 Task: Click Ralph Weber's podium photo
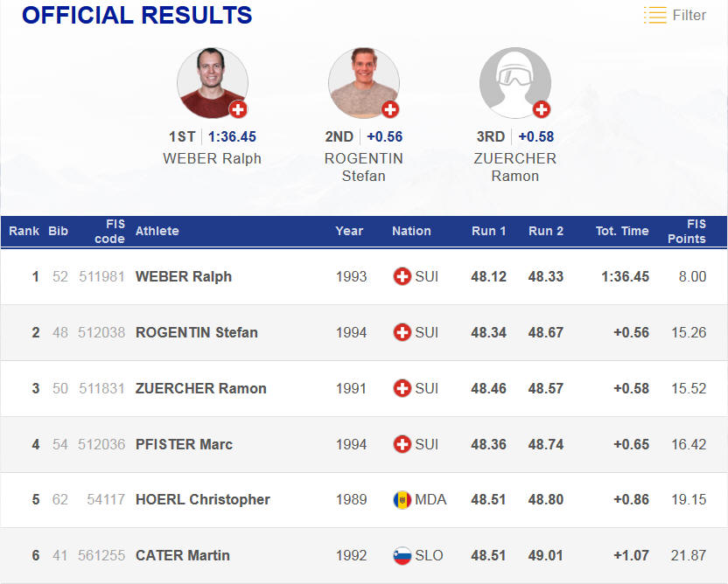coord(212,83)
